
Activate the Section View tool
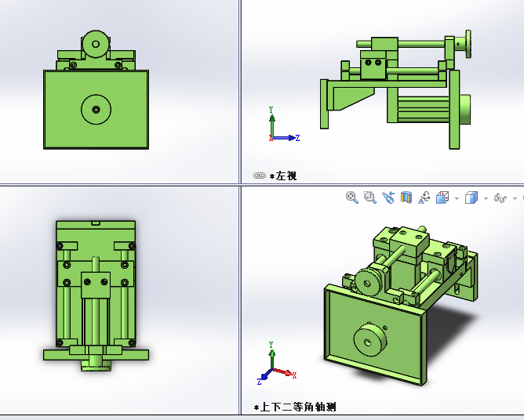coord(406,197)
